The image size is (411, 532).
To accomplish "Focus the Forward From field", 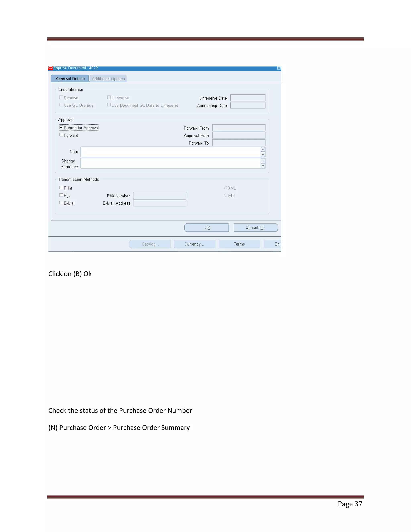I will point(239,128).
